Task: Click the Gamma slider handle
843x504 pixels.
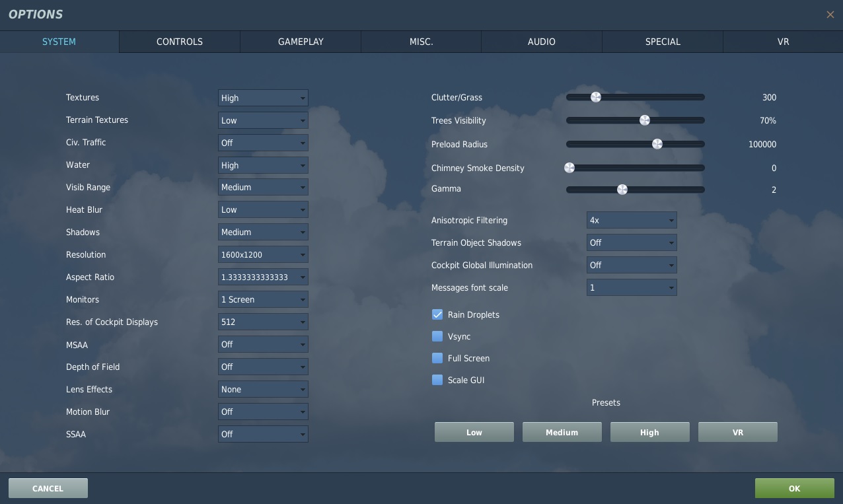Action: [x=622, y=190]
